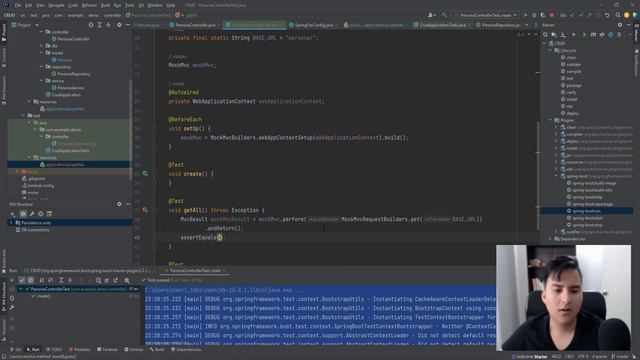
Task: Open test runner settings gear icon
Action: coord(127,280)
